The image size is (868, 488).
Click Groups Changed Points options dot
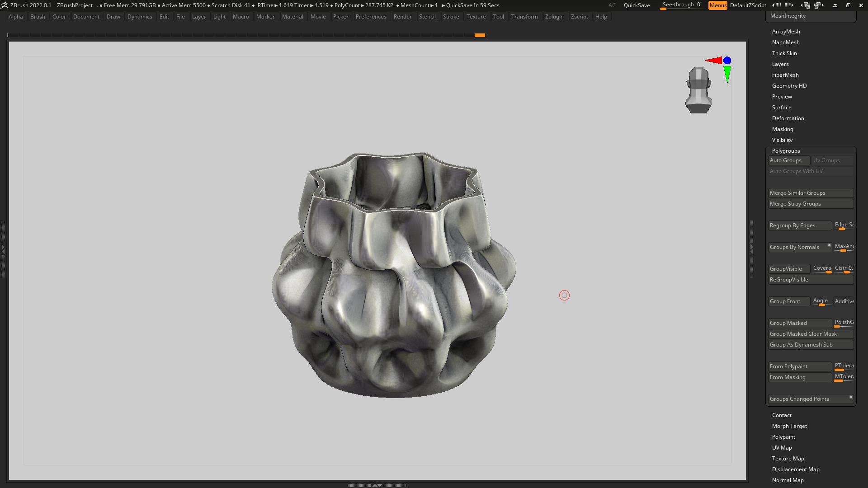(851, 397)
